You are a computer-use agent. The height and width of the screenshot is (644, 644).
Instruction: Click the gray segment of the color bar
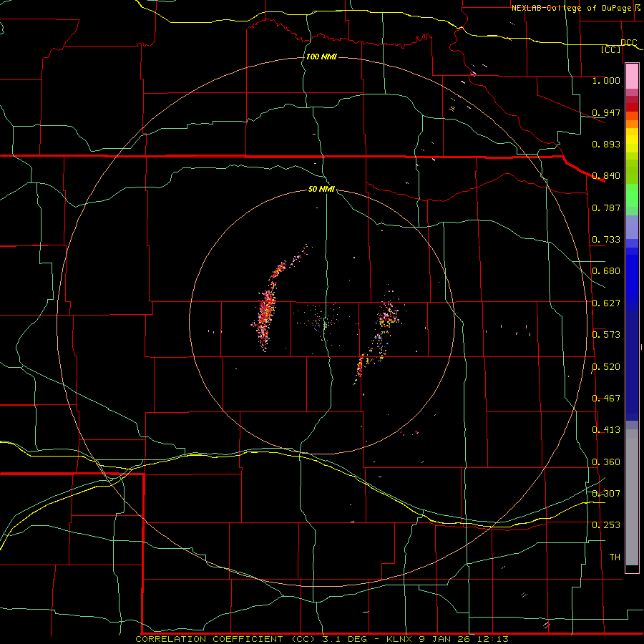click(632, 497)
